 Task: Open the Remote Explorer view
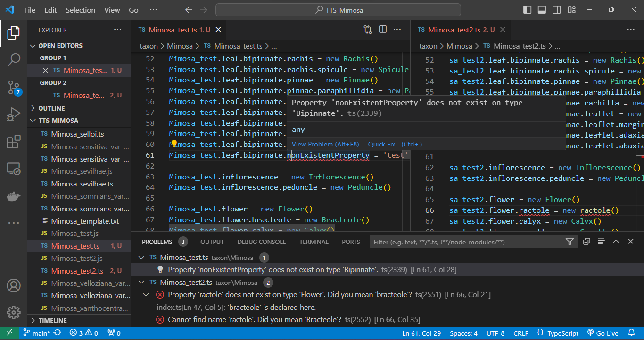[14, 169]
